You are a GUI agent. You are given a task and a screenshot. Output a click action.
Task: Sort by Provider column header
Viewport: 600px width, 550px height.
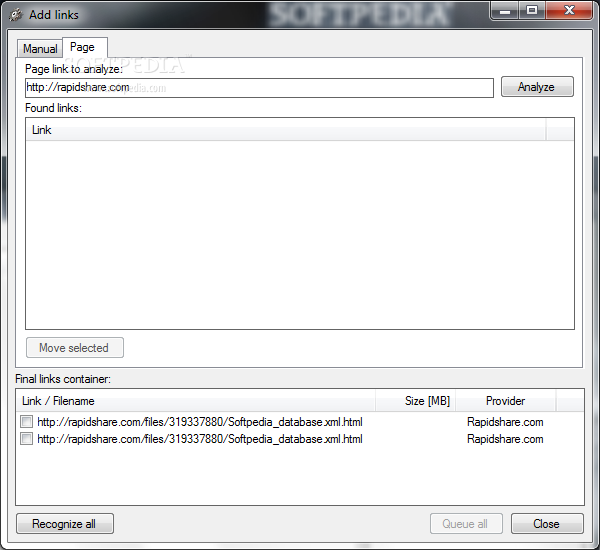tap(505, 401)
